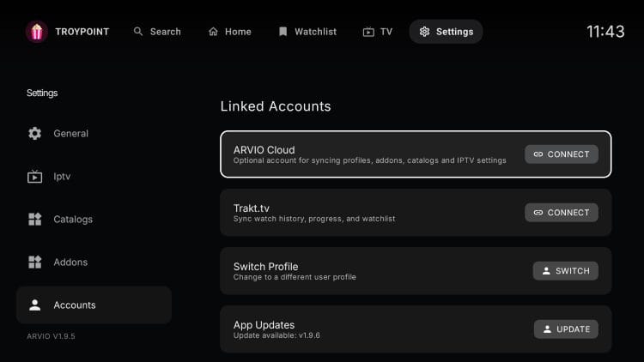This screenshot has height=362, width=644.
Task: Click the App Updates title text
Action: 264,324
